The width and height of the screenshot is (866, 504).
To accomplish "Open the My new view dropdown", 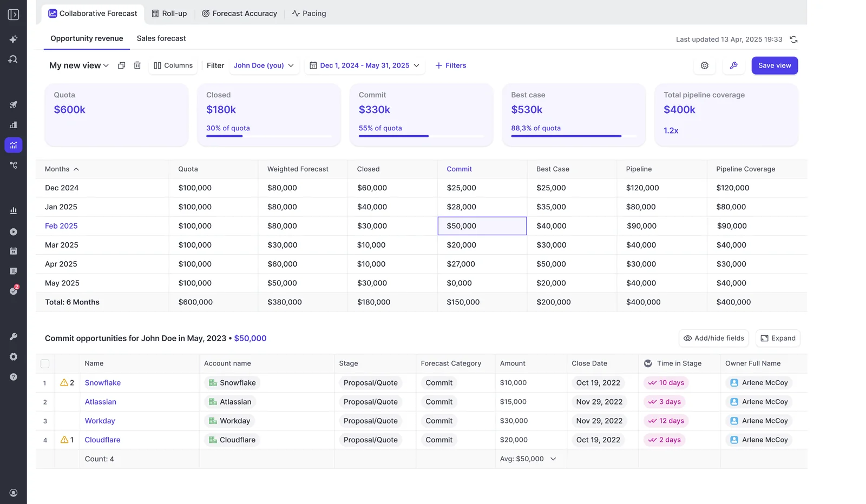I will [79, 65].
